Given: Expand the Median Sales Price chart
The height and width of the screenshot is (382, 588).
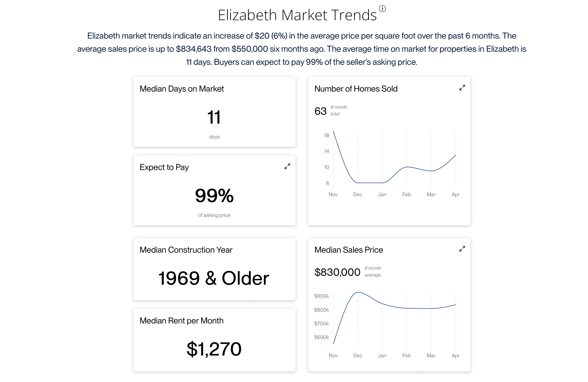Looking at the screenshot, I should tap(462, 249).
